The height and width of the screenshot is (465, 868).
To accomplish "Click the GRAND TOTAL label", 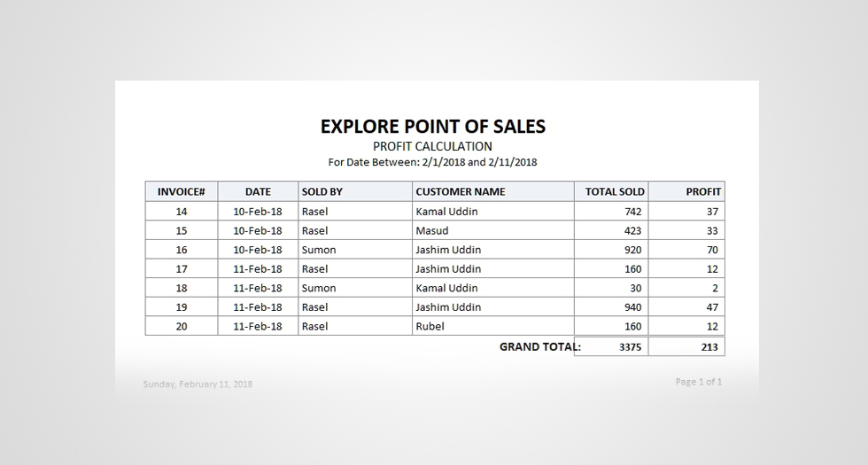I will 539,346.
